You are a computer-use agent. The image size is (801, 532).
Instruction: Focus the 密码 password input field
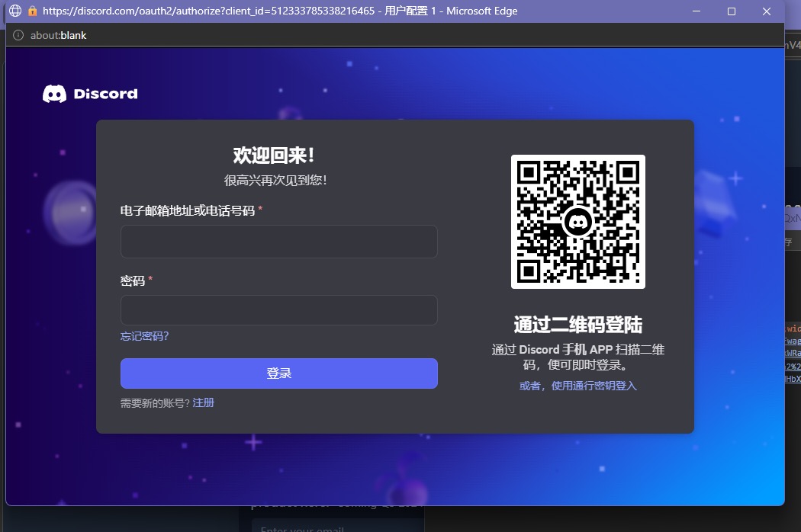tap(278, 310)
